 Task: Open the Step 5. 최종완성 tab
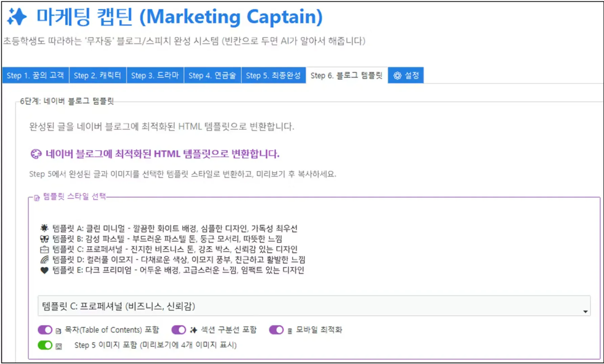(274, 75)
